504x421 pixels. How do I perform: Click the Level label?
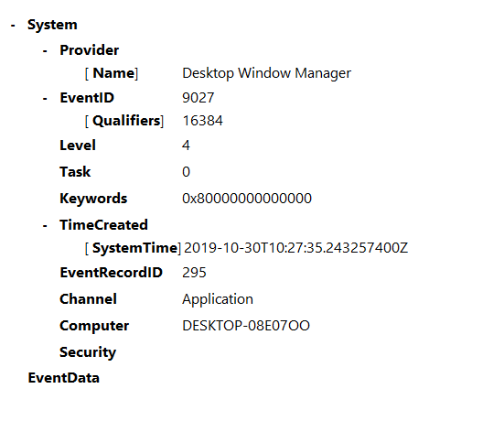click(78, 146)
